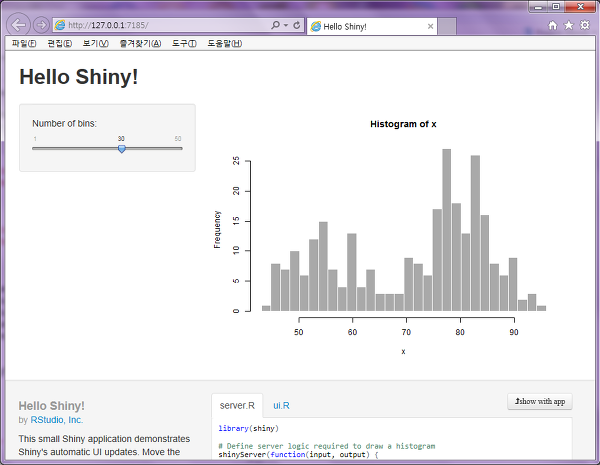Viewport: 600px width, 465px height.
Task: Click the Frequency axis label
Action: point(217,230)
